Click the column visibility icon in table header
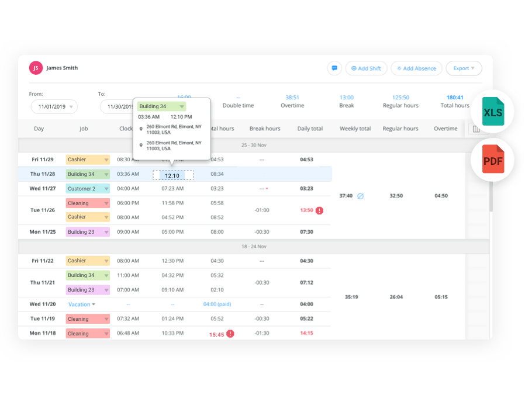The width and height of the screenshot is (532, 419). [476, 129]
